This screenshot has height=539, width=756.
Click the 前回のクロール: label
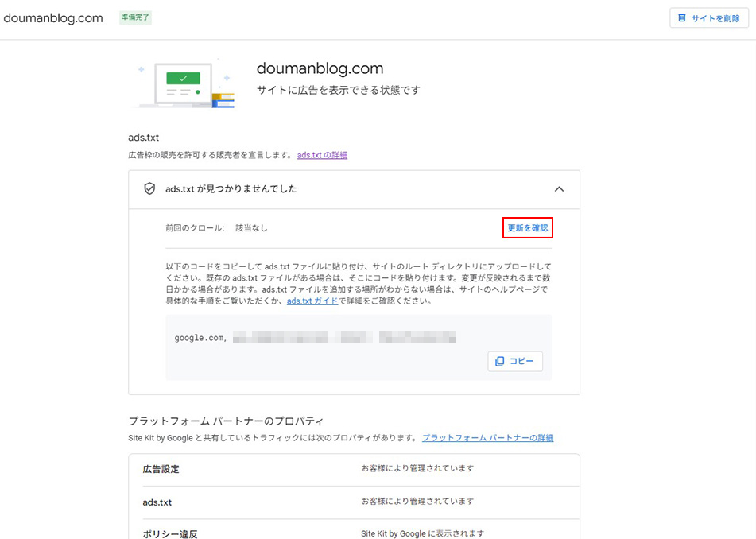pyautogui.click(x=195, y=228)
